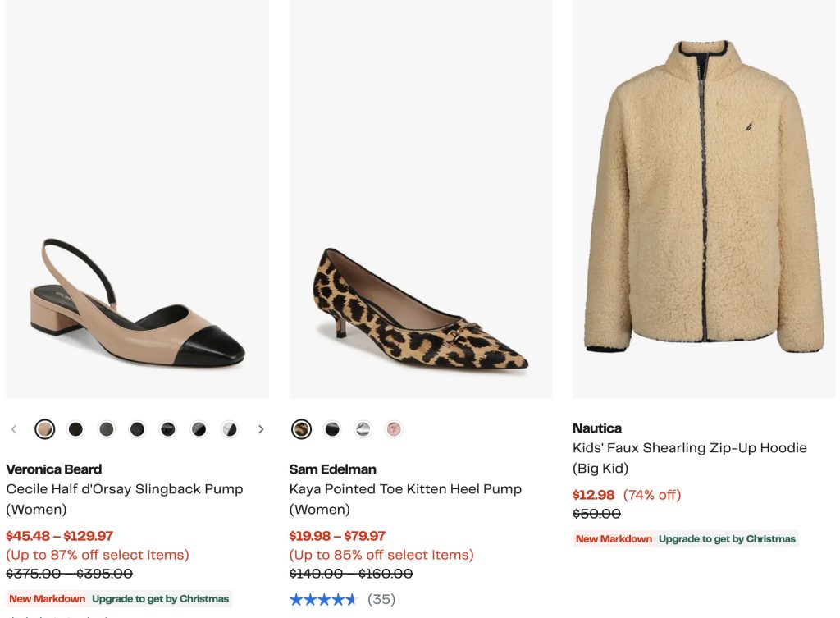Click the Nautica shearling hoodie image
This screenshot has height=618, width=840.
pos(704,197)
